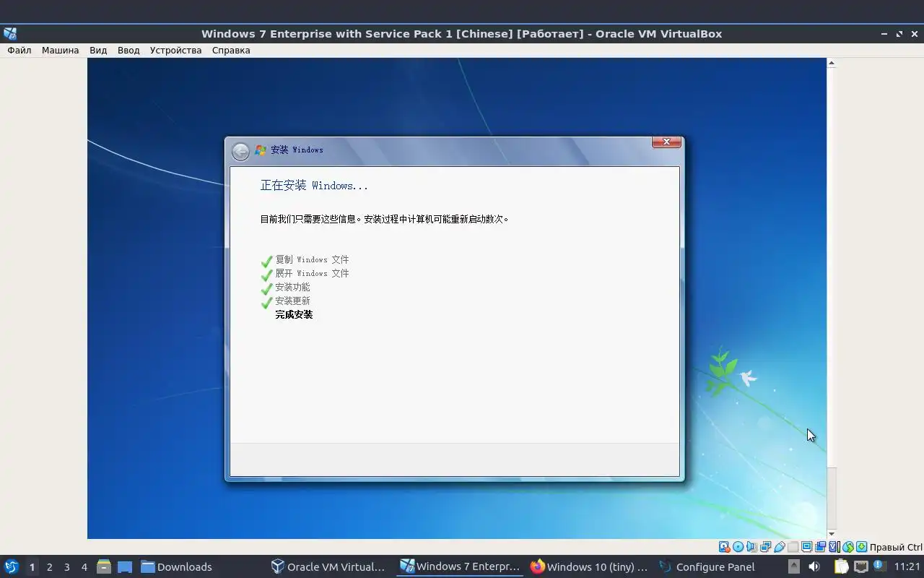Screen dimensions: 924x578
Task: Click the 展开 Windows 文件 step
Action: click(312, 273)
